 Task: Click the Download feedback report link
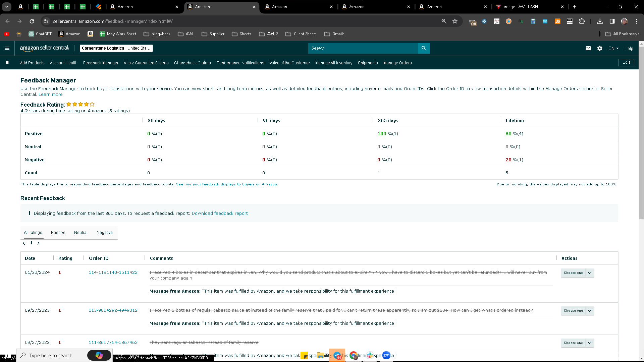click(220, 214)
